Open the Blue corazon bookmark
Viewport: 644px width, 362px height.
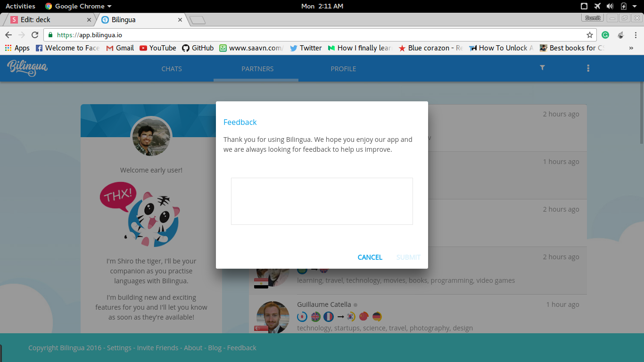pyautogui.click(x=431, y=48)
